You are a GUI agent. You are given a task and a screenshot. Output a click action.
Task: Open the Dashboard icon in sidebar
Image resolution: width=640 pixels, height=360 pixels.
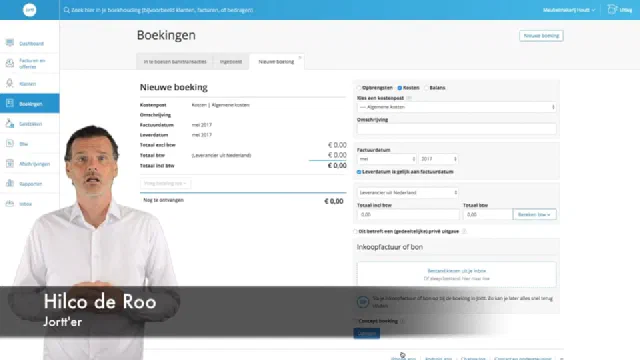coord(10,43)
